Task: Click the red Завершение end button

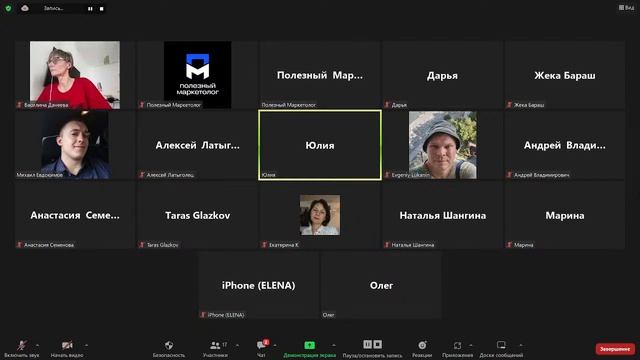Action: coord(615,349)
